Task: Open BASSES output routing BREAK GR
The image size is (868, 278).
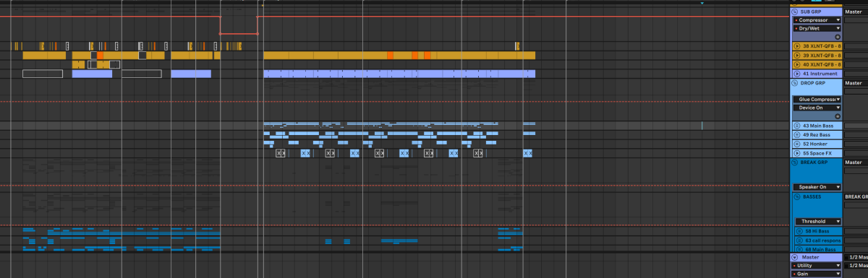Action: (856, 196)
